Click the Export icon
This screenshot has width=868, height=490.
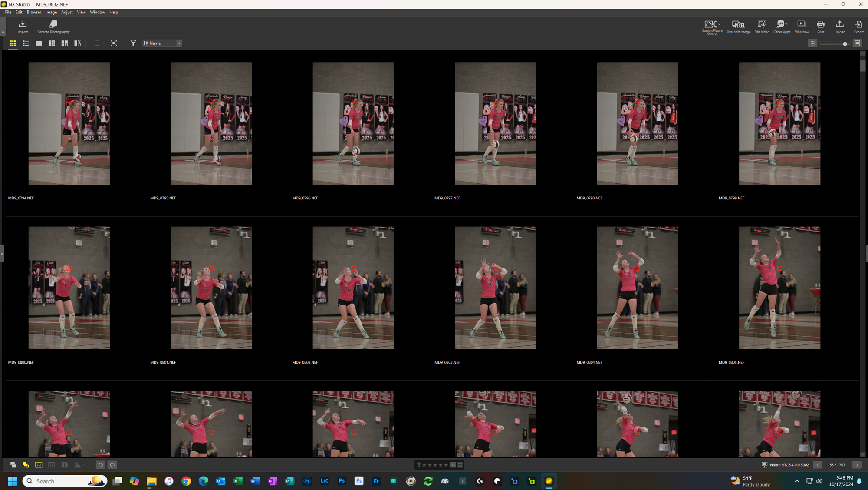[858, 27]
